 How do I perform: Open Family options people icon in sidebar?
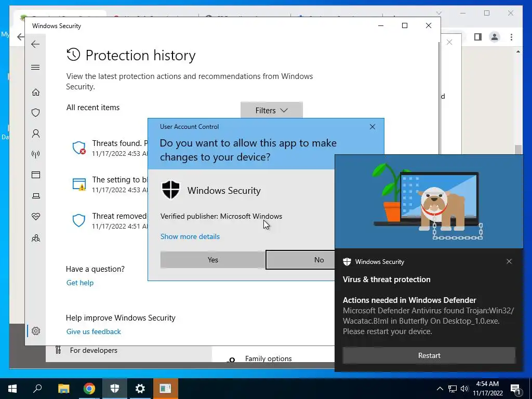click(36, 238)
